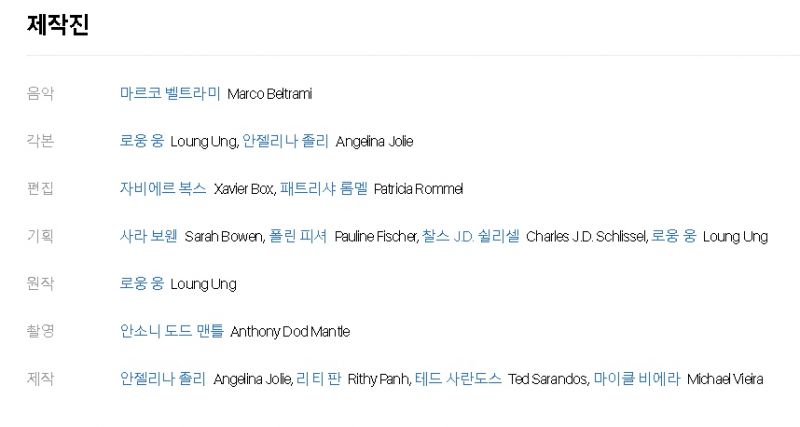
Task: Click the Anthony Dod Mantle English name text
Action: pyautogui.click(x=290, y=332)
